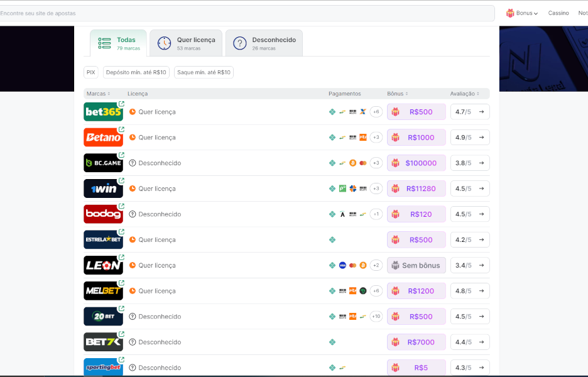Open BC.GAME external link icon
This screenshot has width=588, height=377.
[121, 155]
